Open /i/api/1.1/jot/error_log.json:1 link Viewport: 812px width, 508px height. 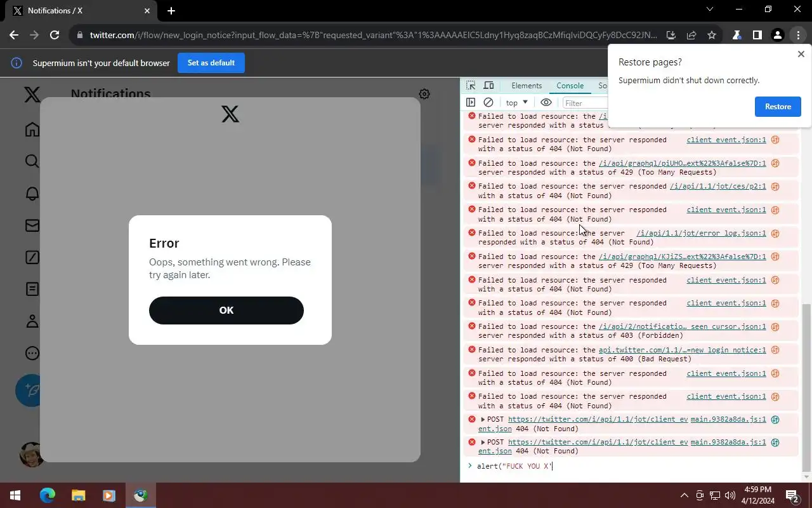click(701, 233)
